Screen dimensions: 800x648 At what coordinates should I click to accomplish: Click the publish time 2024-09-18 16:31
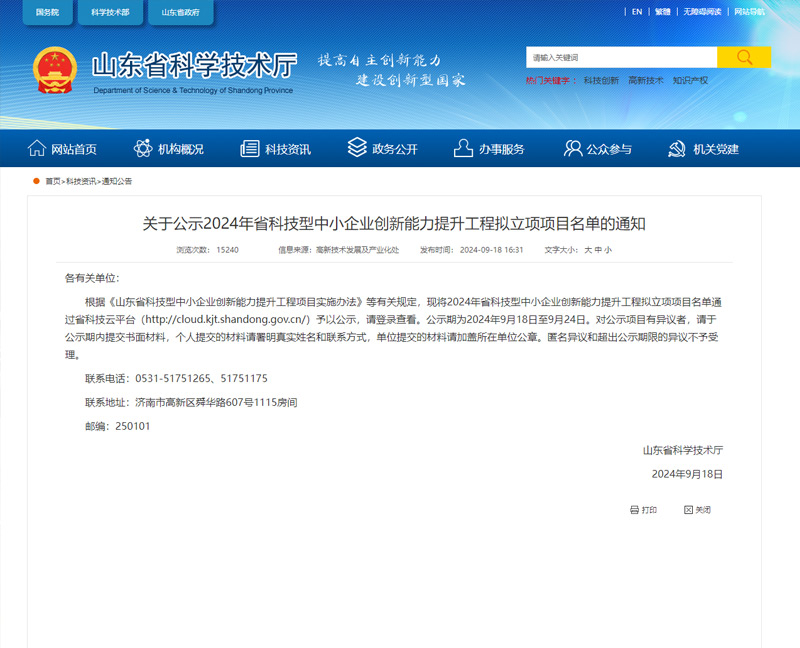click(x=491, y=250)
